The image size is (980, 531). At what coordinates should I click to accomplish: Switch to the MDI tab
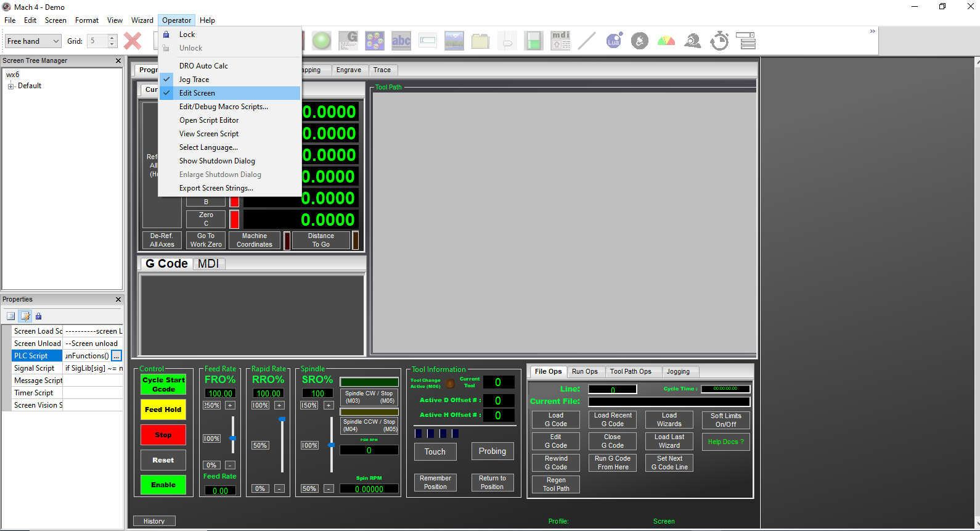point(208,263)
